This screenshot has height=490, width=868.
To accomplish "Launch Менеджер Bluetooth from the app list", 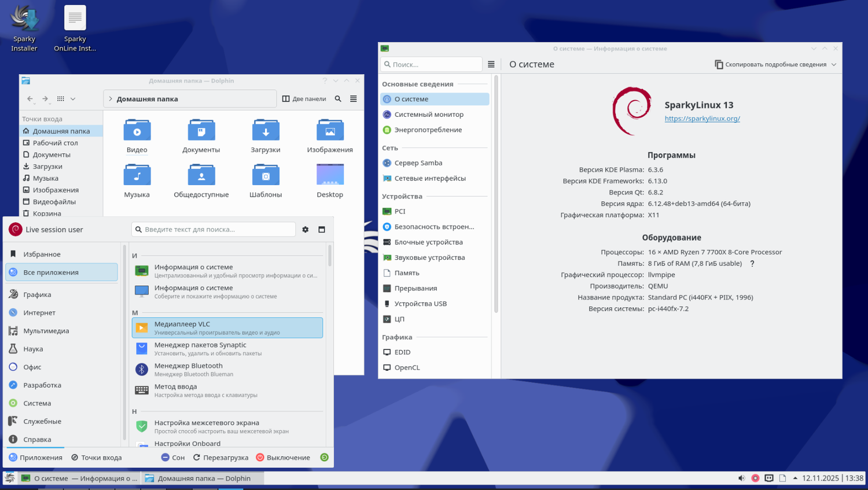I will 227,369.
